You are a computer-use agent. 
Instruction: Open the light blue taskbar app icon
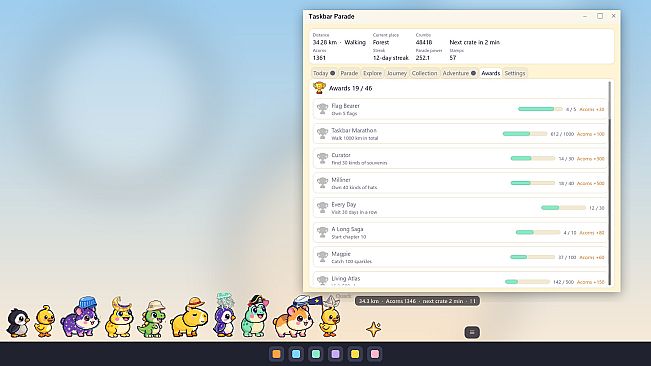[296, 354]
